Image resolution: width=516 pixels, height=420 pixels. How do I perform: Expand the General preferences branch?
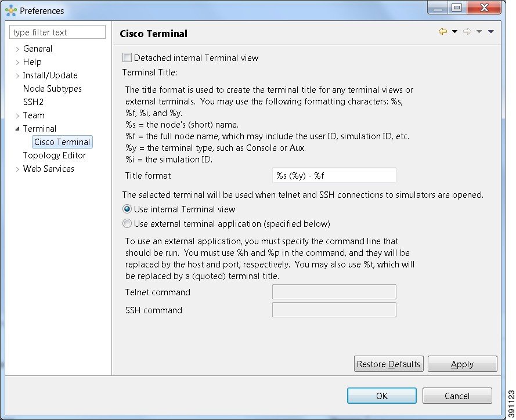16,49
